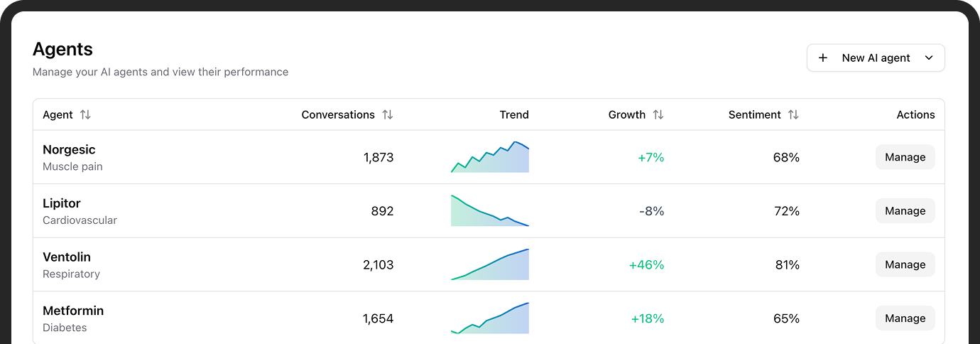The height and width of the screenshot is (344, 980).
Task: Expand the New AI agent dropdown chevron
Action: [x=929, y=58]
